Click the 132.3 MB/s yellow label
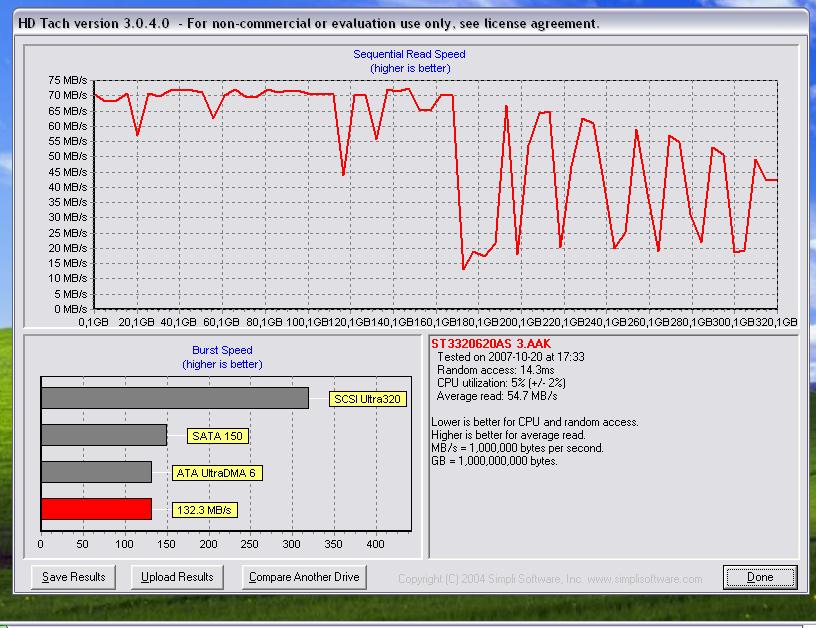The width and height of the screenshot is (816, 628). pos(205,510)
